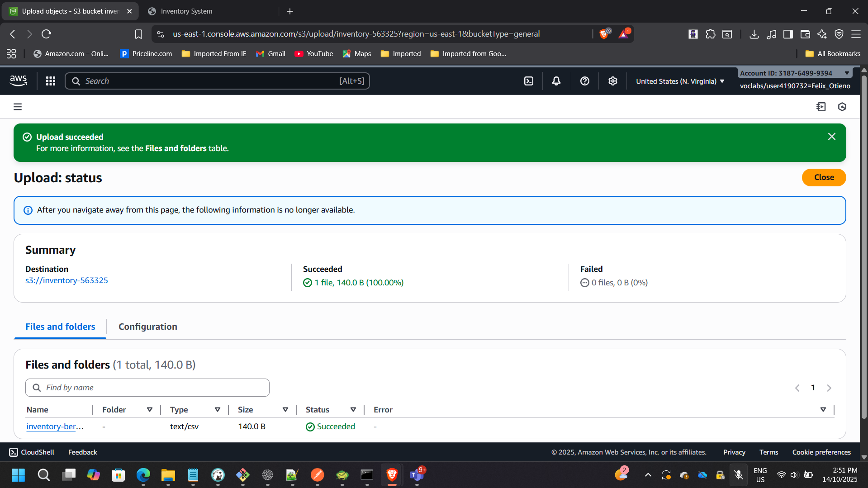Open the Status column filter dropdown
The width and height of the screenshot is (868, 488).
point(353,409)
